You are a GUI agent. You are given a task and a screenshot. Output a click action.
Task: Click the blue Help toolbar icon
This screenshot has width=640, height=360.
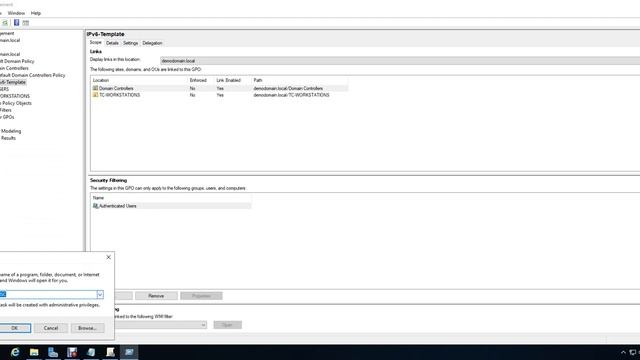[16, 23]
